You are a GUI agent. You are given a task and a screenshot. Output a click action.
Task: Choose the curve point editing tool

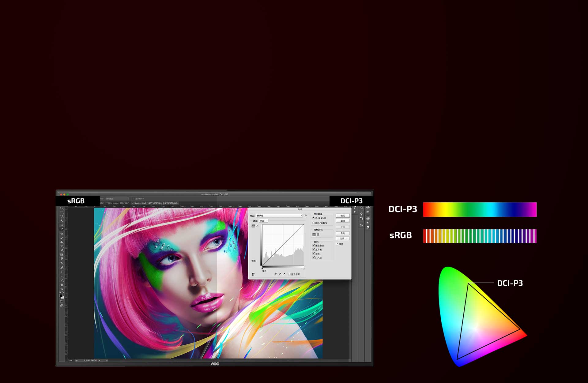253,226
